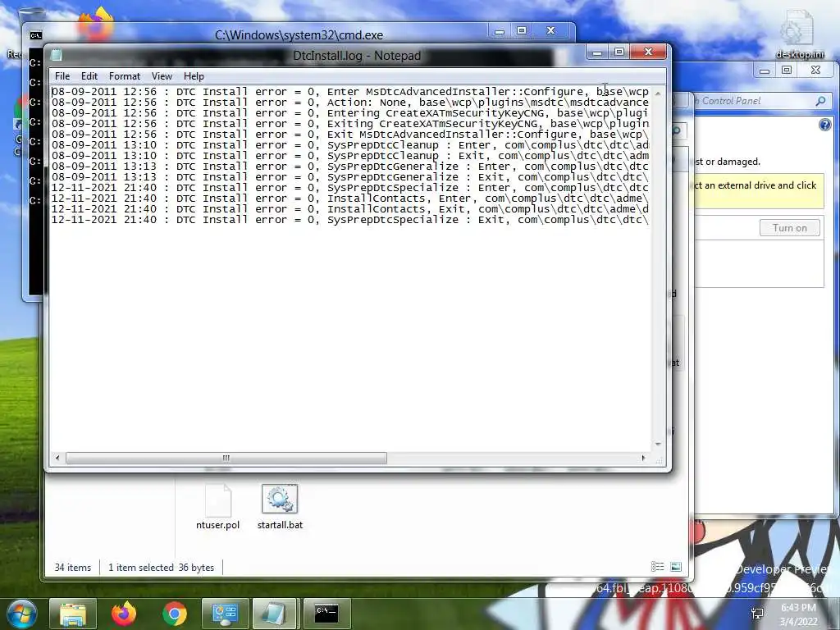Switch to Control Panel taskbar item
The width and height of the screenshot is (840, 630).
click(x=225, y=614)
